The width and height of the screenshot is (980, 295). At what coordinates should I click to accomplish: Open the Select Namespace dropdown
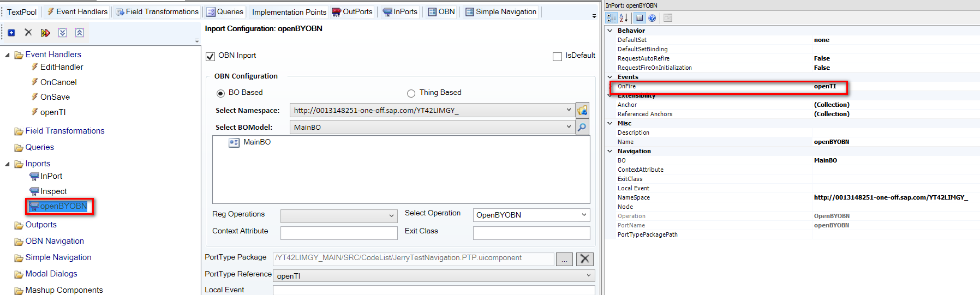point(569,110)
